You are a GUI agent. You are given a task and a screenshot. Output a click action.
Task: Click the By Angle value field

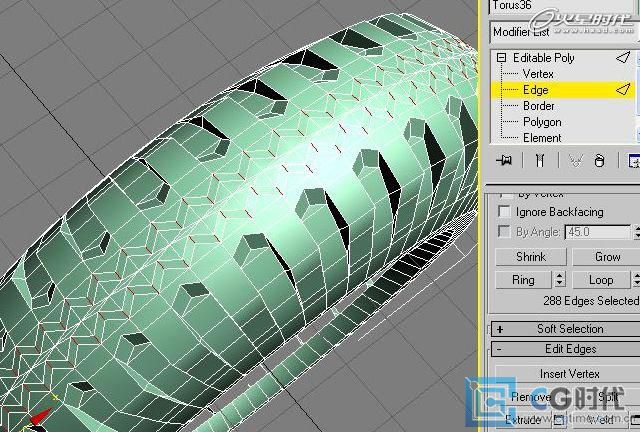click(598, 232)
